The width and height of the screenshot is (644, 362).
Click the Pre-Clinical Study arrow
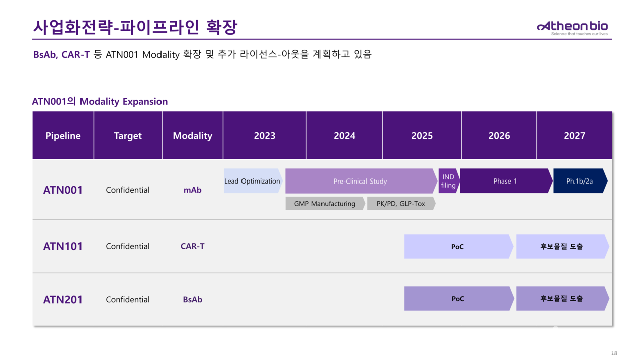pos(360,181)
